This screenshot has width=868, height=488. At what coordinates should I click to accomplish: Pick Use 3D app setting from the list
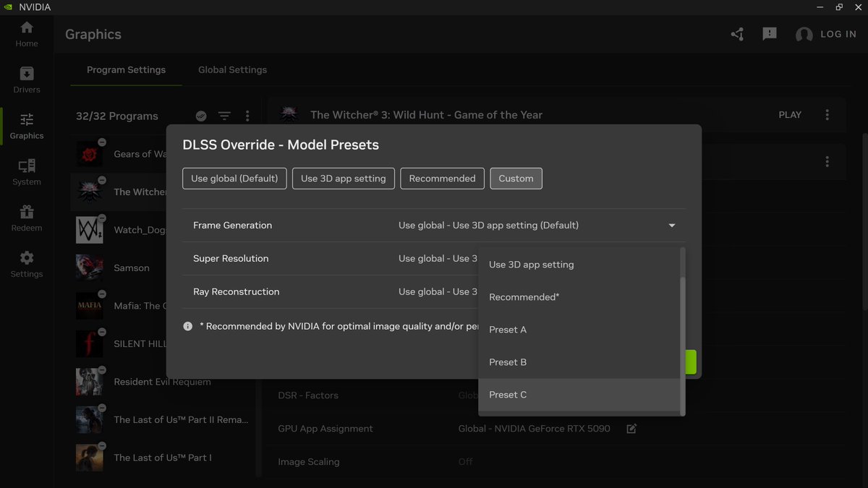[x=579, y=265]
